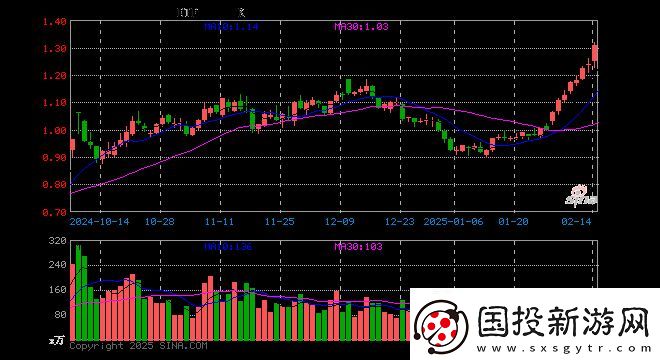
Task: Click the 1.20 price level label
Action: coord(54,76)
